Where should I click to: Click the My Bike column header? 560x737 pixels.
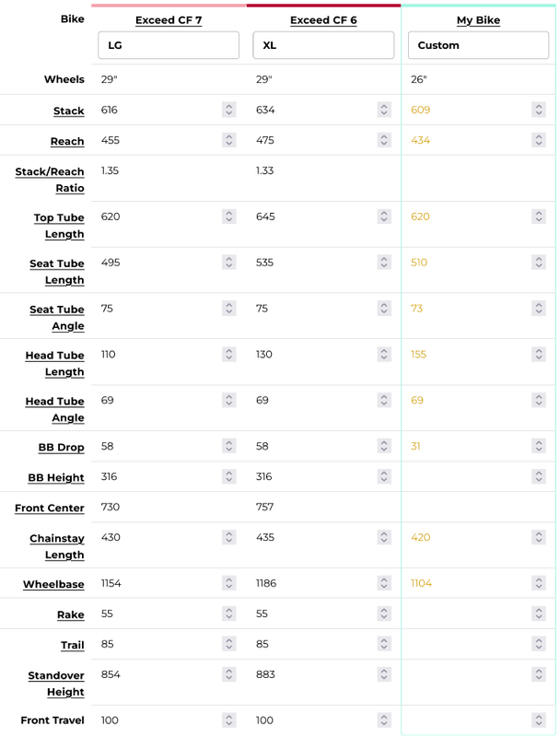[x=478, y=20]
